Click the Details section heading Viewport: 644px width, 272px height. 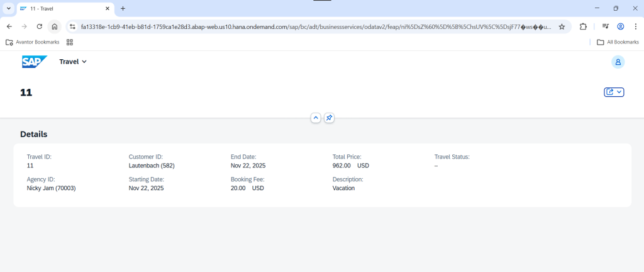(x=34, y=134)
